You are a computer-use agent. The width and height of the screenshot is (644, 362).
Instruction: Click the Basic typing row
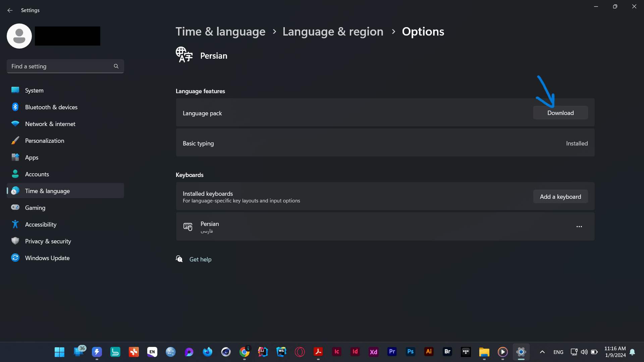(385, 143)
